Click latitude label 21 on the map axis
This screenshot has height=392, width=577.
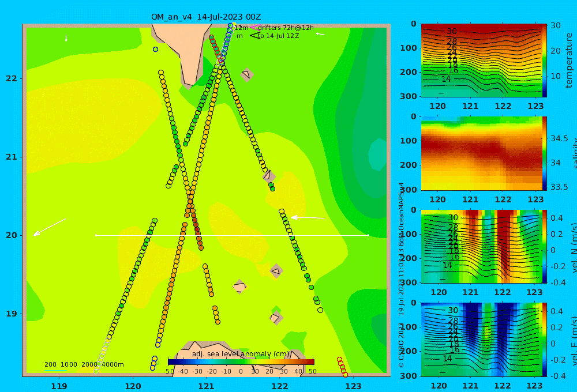click(12, 157)
